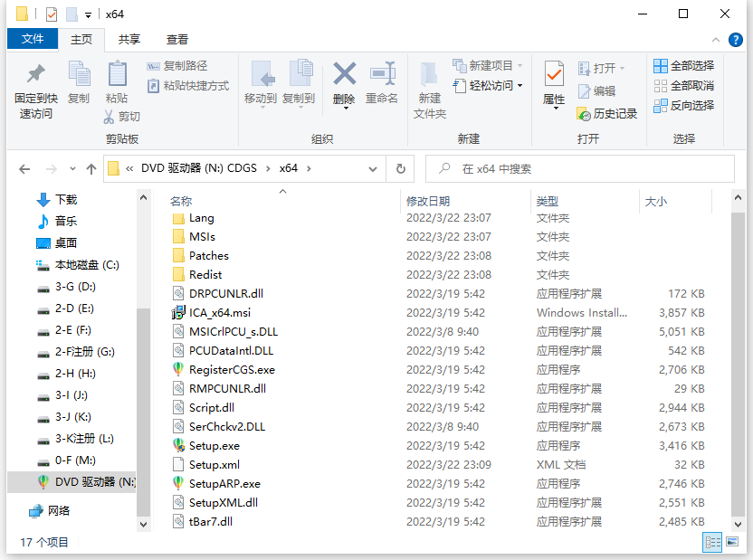This screenshot has height=560, width=753.
Task: Click the Properties checkmark icon
Action: point(554,75)
